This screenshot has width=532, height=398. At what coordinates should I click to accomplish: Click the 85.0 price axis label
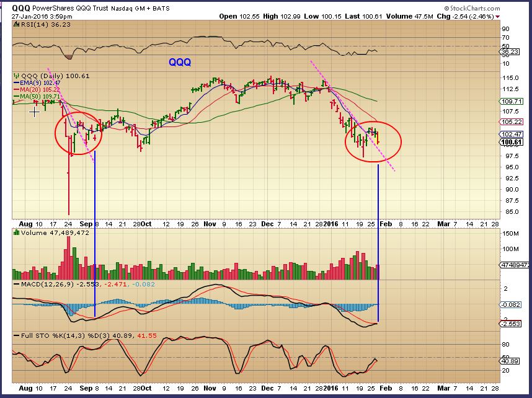point(512,212)
